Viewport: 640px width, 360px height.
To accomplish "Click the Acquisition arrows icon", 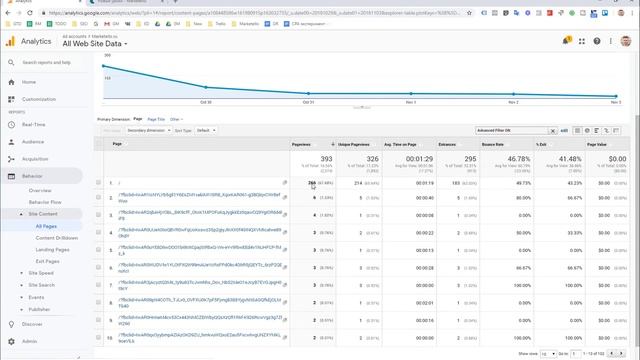I will (11, 159).
